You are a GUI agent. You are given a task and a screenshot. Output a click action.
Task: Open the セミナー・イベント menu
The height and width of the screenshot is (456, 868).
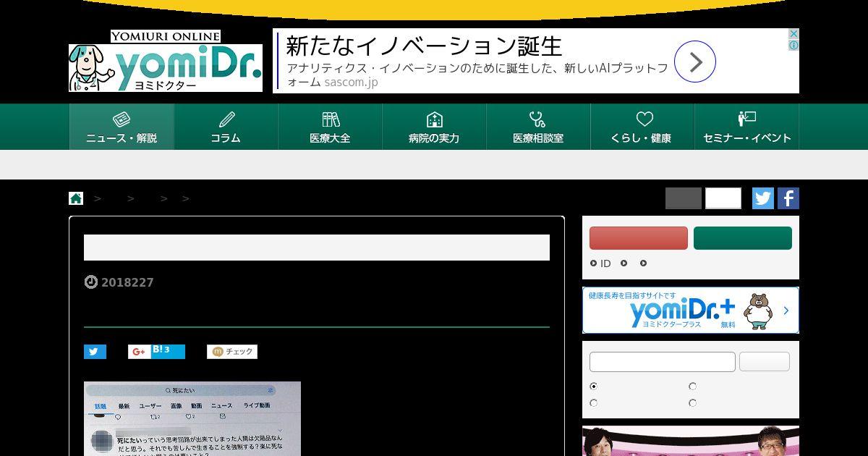tap(746, 127)
